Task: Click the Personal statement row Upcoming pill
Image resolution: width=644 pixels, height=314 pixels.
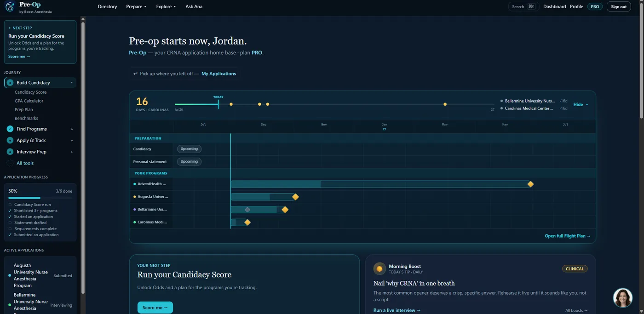Action: coord(189,162)
